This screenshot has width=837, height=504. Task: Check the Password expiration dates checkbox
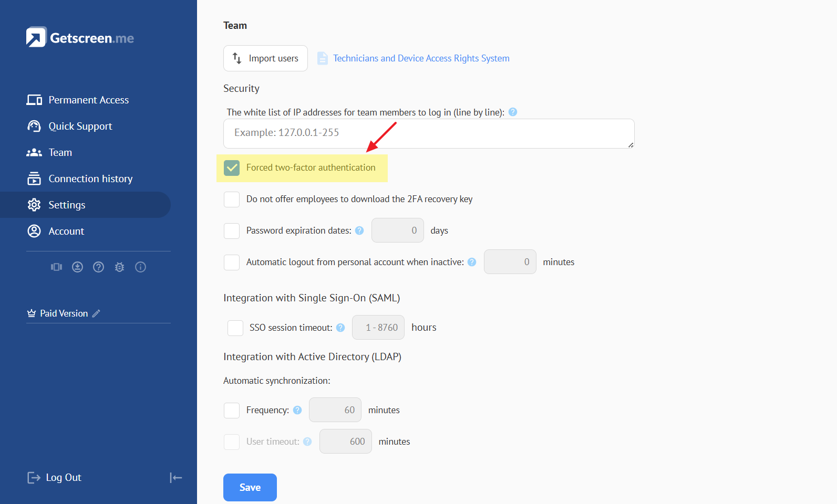(232, 231)
